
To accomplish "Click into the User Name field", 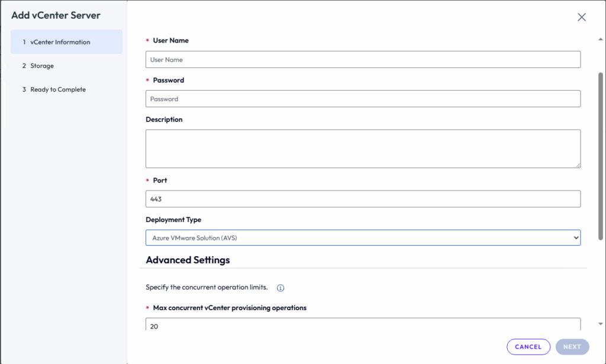I will pos(363,60).
